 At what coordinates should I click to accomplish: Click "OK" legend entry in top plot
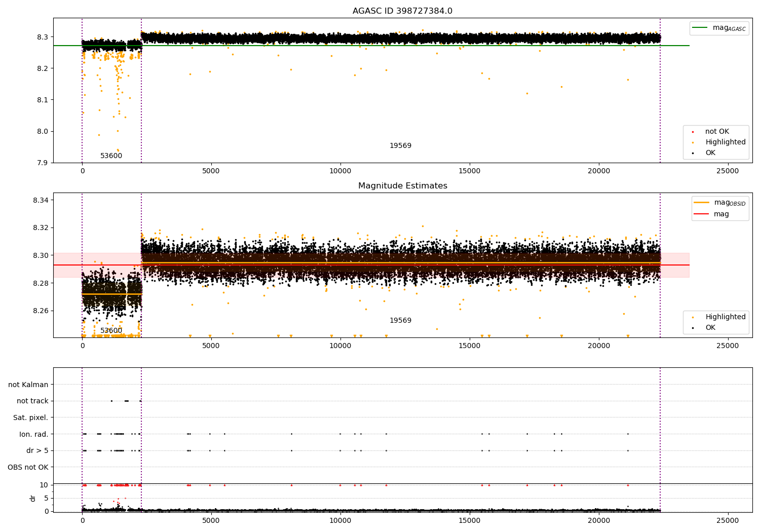coord(710,153)
